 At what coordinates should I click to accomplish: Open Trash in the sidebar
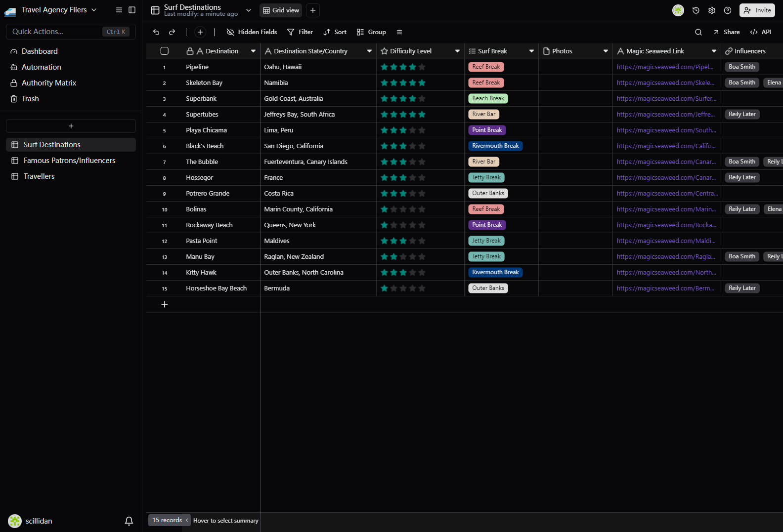click(71, 99)
